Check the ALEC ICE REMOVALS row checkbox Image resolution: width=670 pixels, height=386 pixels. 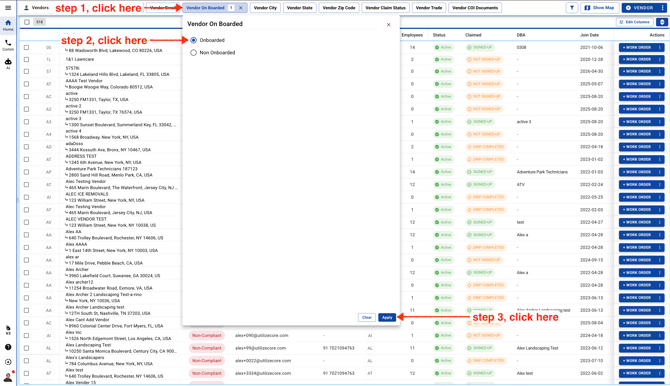coord(26,197)
